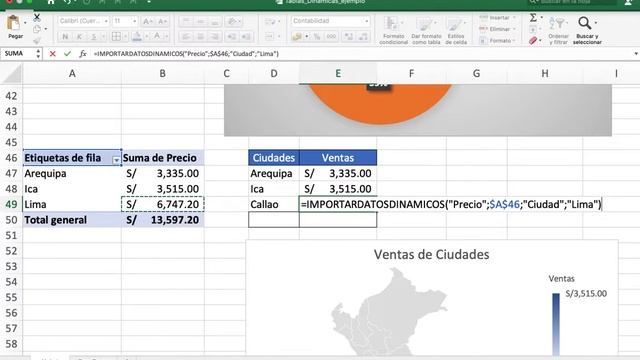Open the Contabilidad number format dropdown
Screen dimensions: 640x360
click(x=367, y=21)
